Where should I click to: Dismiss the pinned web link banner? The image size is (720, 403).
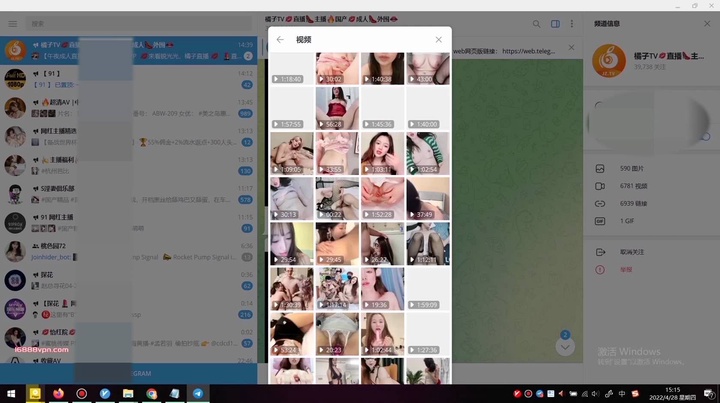[571, 47]
